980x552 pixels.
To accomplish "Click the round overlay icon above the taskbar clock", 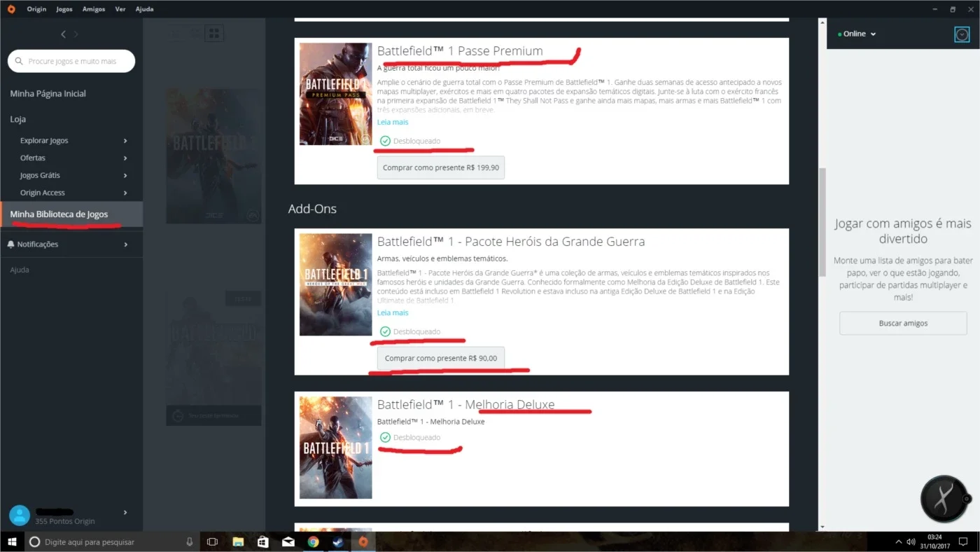I will (x=944, y=499).
